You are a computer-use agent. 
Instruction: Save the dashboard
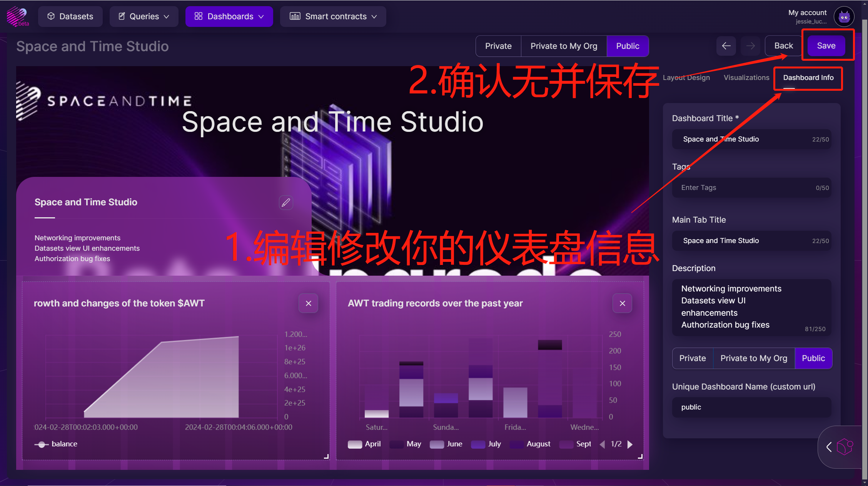826,46
